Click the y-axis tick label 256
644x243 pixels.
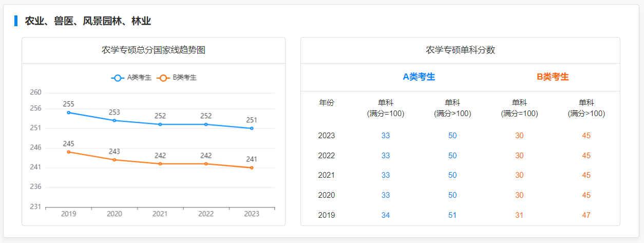(36, 108)
